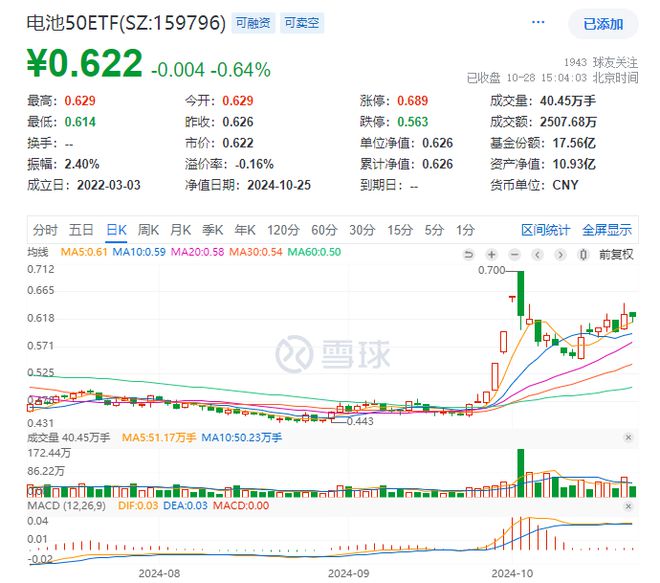The height and width of the screenshot is (583, 660).
Task: Shift the chart left with the left chevron
Action: coord(537,254)
